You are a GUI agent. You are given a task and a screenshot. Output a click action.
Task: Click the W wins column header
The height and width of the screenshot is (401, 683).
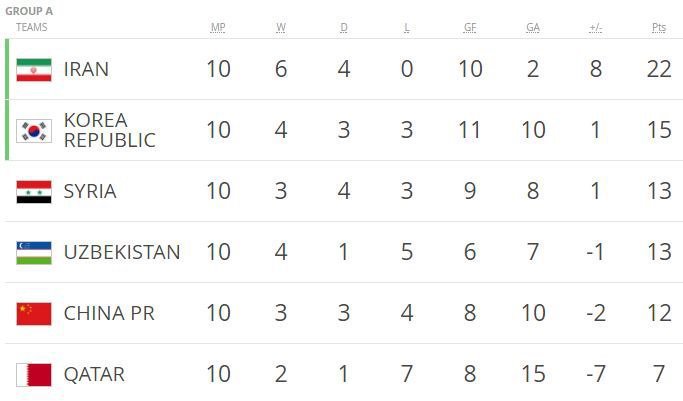(x=281, y=27)
